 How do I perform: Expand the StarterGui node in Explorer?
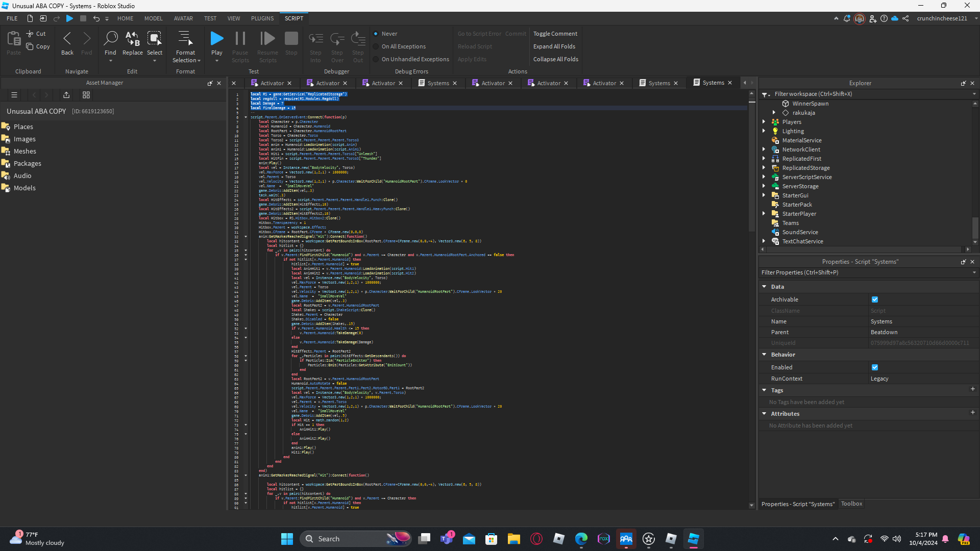[764, 195]
